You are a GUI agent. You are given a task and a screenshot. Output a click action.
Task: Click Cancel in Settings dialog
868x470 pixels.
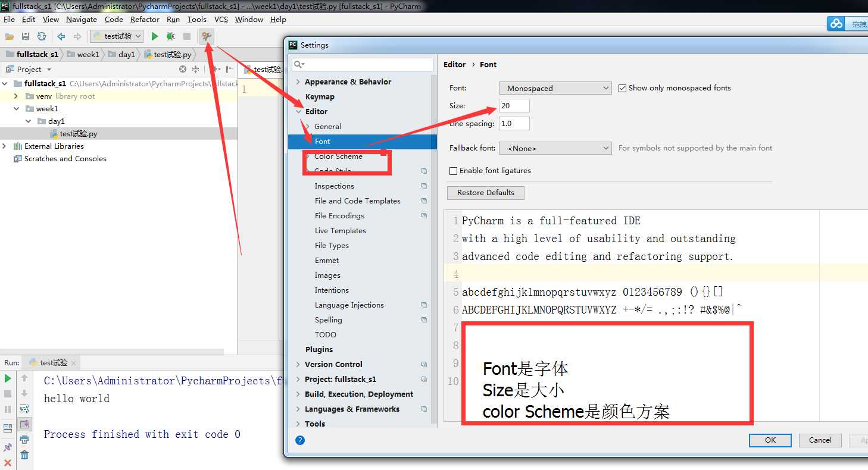click(820, 440)
